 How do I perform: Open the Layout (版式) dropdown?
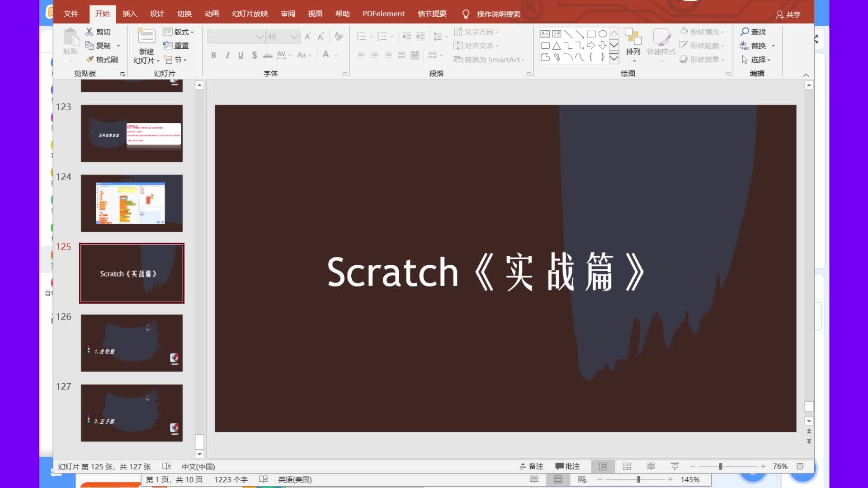[x=179, y=32]
